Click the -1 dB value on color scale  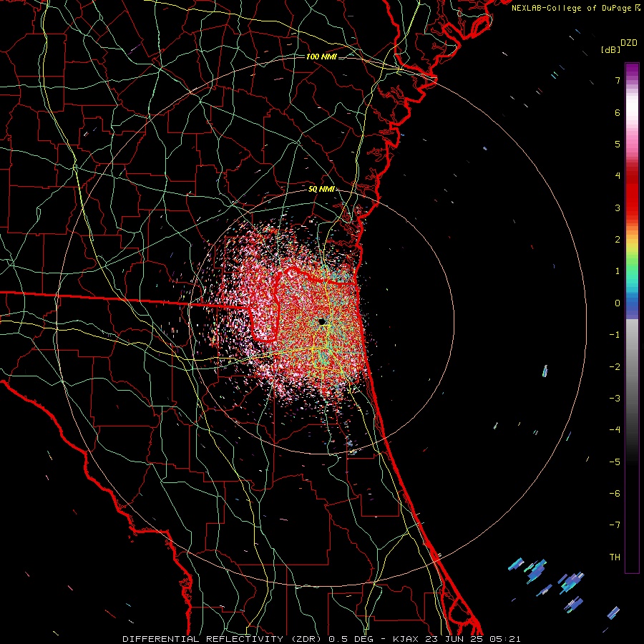click(x=615, y=335)
